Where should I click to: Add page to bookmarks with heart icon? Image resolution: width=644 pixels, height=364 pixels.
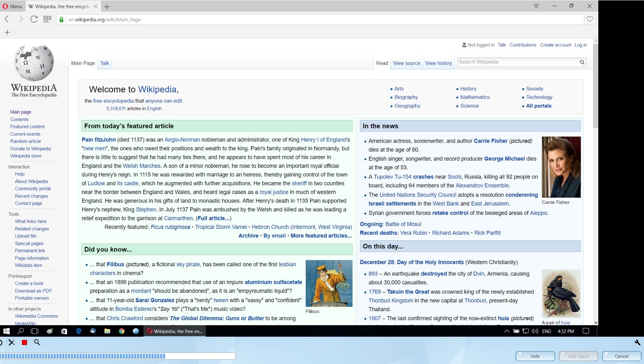pos(590,19)
